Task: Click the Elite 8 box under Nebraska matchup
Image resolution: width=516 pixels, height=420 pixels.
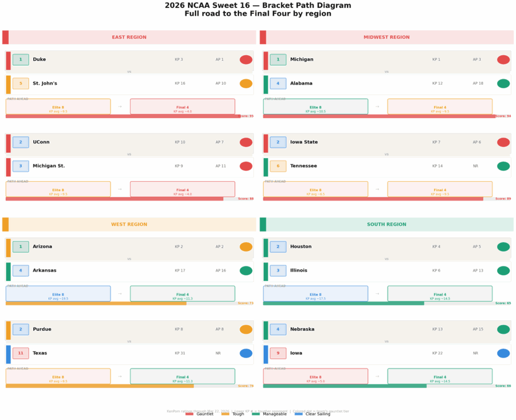Action: tap(315, 376)
